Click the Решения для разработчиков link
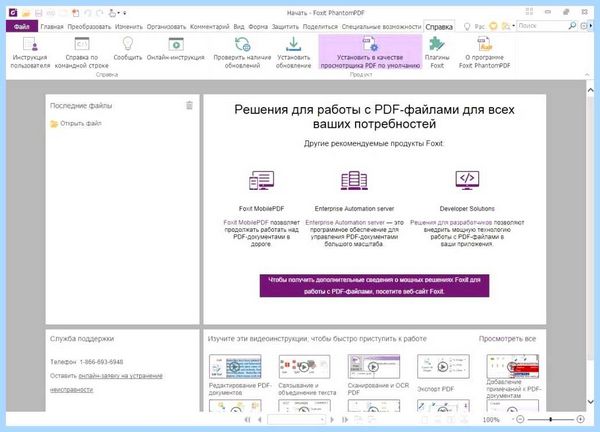Screen dimensions: 600x432 tap(451, 222)
